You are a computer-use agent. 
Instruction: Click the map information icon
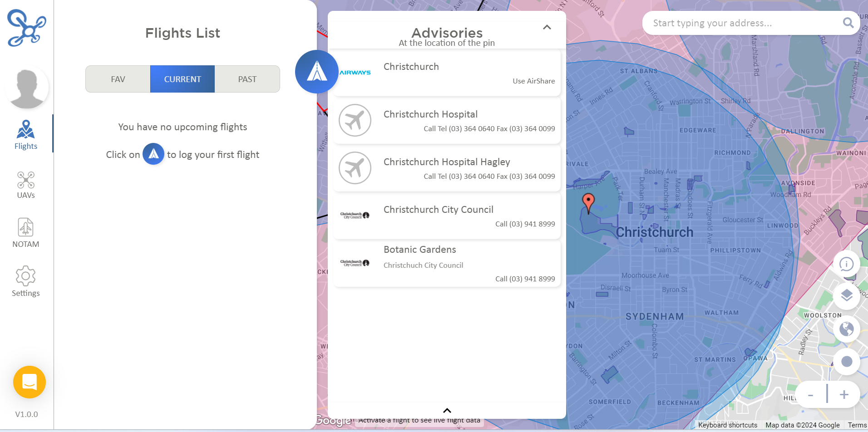846,264
